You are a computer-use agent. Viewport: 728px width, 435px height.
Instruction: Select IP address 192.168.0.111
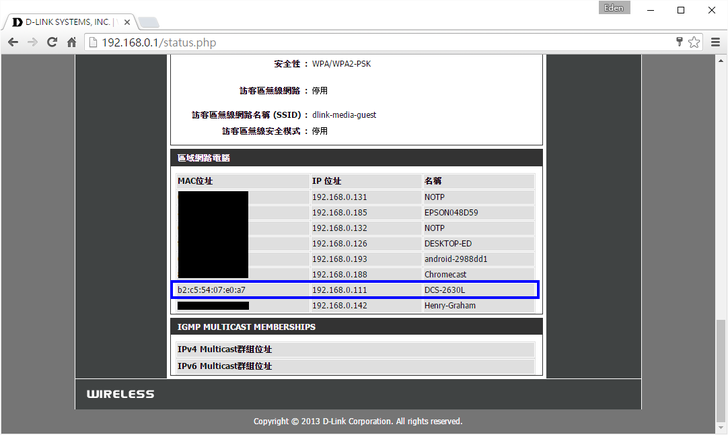pos(339,290)
